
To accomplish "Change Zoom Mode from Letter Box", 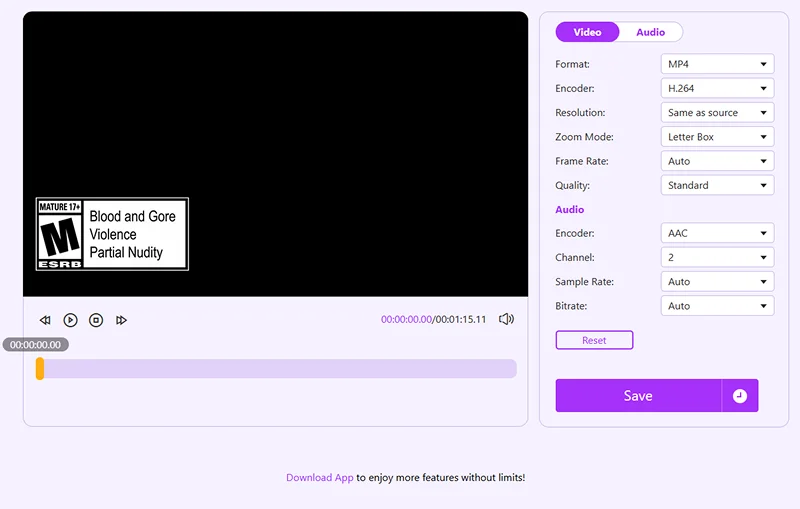I will click(x=717, y=137).
